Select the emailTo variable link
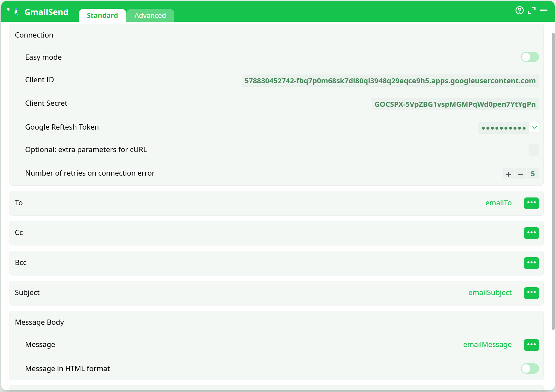The width and height of the screenshot is (556, 392). tap(499, 203)
